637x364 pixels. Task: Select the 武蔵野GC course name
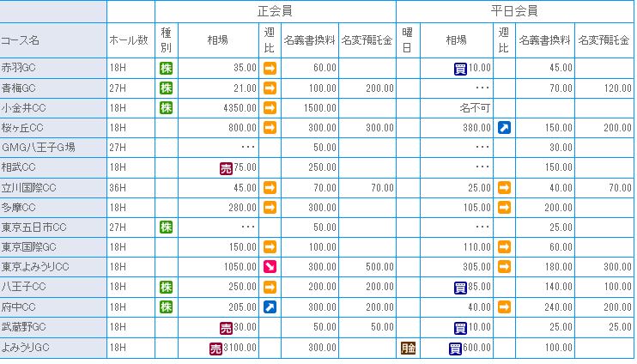pyautogui.click(x=23, y=326)
